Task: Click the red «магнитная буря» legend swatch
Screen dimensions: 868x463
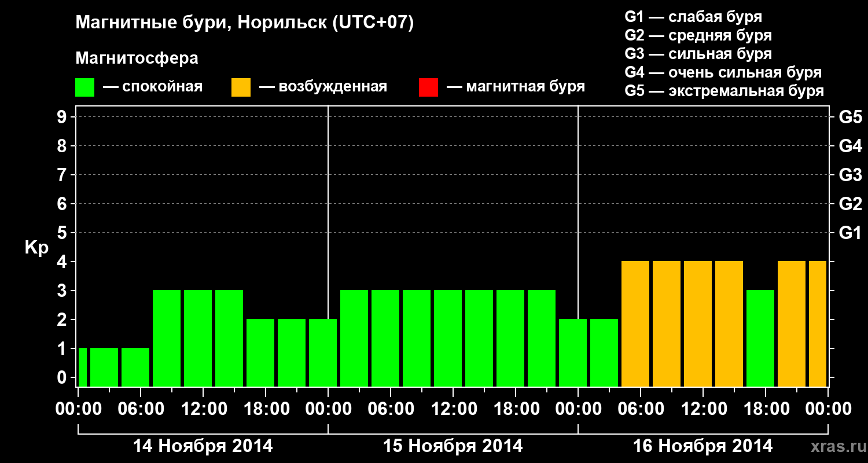Action: (x=428, y=87)
